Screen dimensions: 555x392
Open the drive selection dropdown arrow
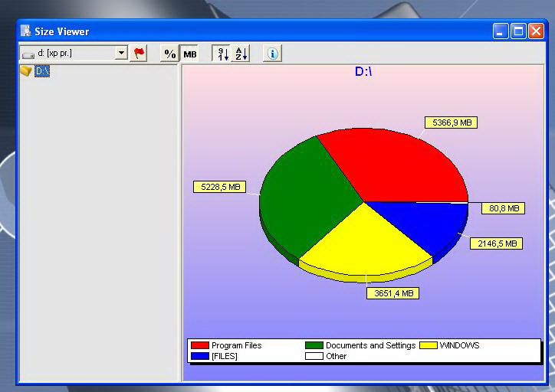[x=121, y=54]
